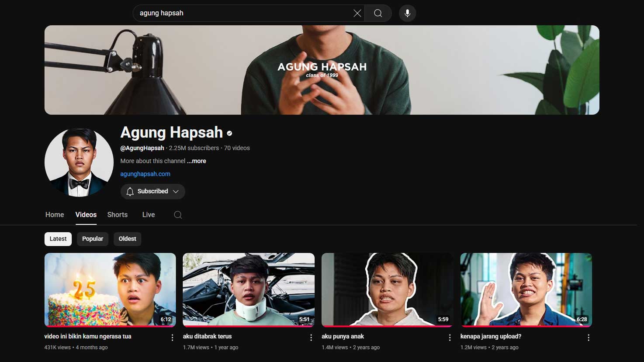The height and width of the screenshot is (362, 644).
Task: Open the channel's in-page search icon
Action: (x=178, y=215)
